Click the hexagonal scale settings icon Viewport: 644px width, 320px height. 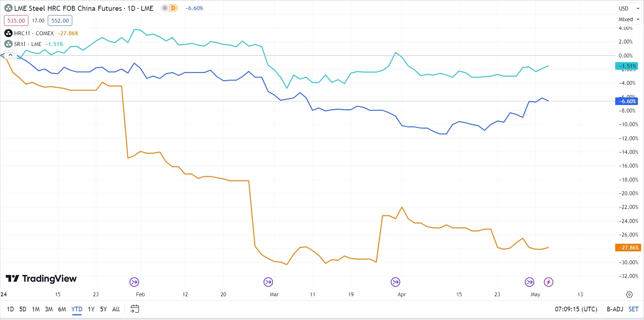click(x=629, y=294)
